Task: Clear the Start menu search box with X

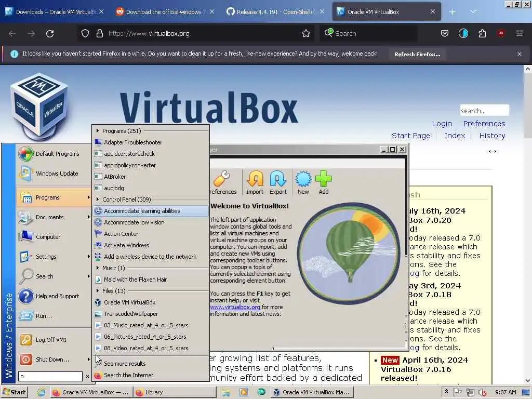Action: coord(87,376)
